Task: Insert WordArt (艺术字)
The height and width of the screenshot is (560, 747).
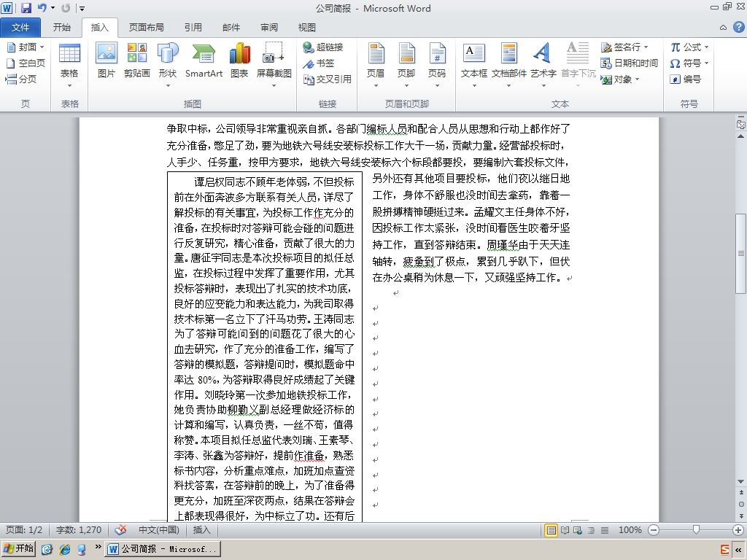Action: click(x=543, y=65)
